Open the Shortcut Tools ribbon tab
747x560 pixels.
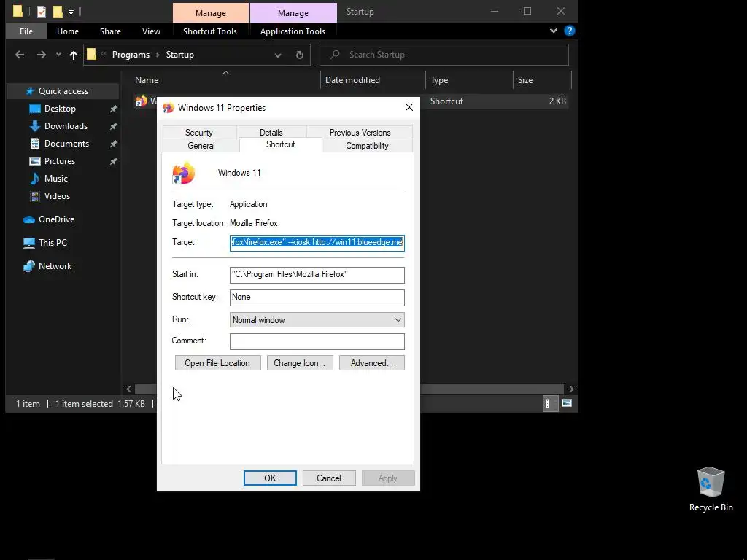210,31
